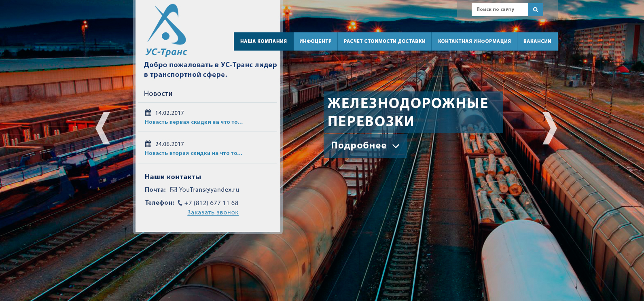This screenshot has height=301, width=644.
Task: Open the Наша компания menu item
Action: 264,41
